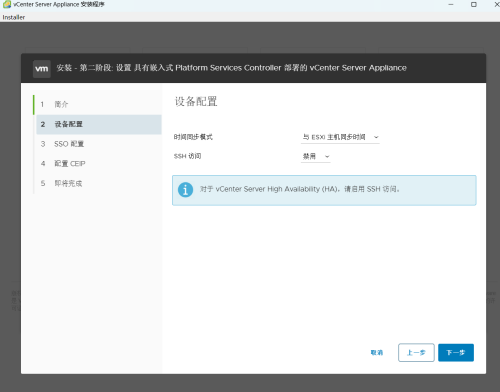The width and height of the screenshot is (500, 392).
Task: Click the vCenter Server High Availability notice text
Action: pos(300,189)
